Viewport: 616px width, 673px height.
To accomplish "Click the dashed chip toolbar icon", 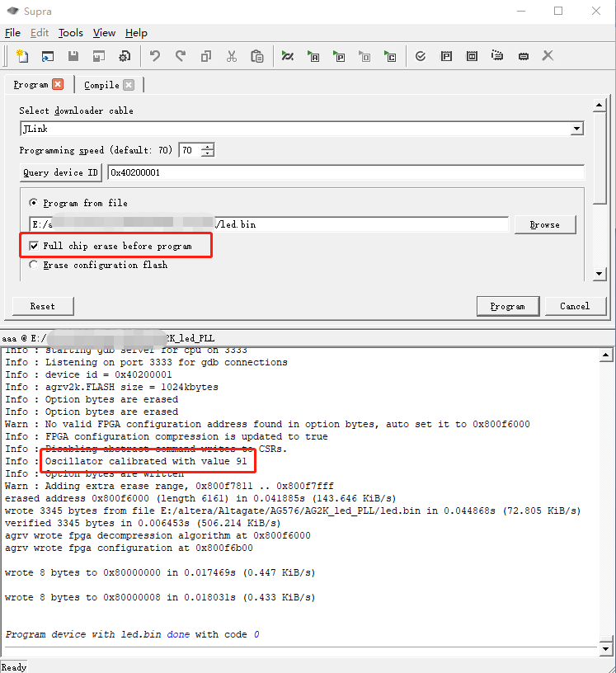I will tap(497, 56).
